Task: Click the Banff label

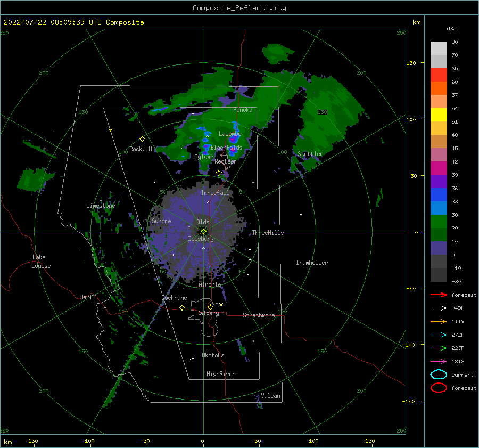Action: click(x=88, y=297)
